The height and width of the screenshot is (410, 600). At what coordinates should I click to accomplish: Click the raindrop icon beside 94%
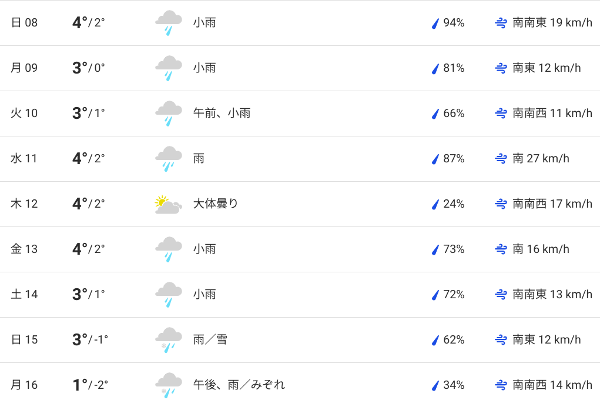tap(435, 23)
